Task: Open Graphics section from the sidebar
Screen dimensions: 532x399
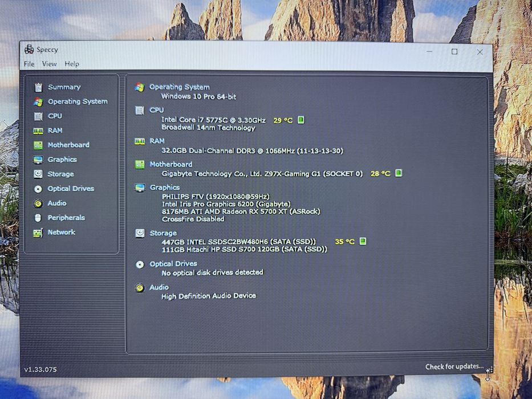Action: pyautogui.click(x=62, y=160)
